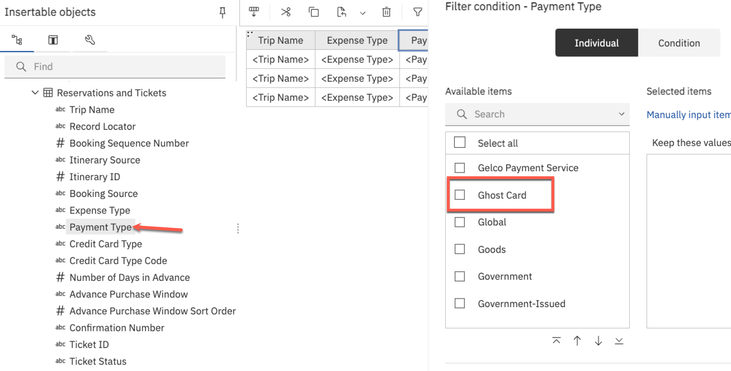Select Credit Card Type Code item
The width and height of the screenshot is (731, 371).
[118, 261]
